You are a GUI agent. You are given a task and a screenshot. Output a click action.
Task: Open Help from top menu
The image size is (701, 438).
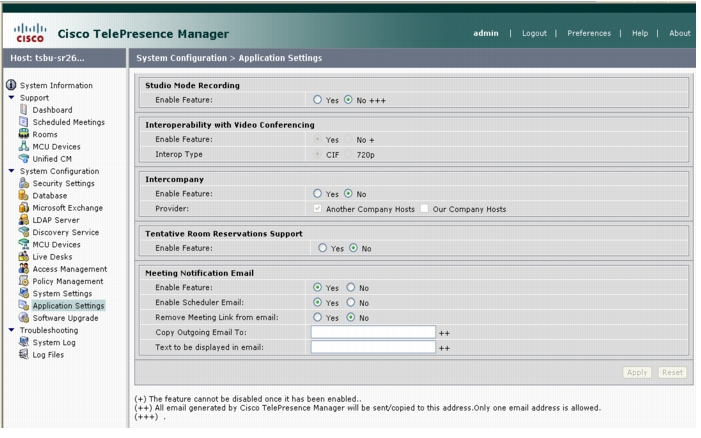pyautogui.click(x=640, y=33)
